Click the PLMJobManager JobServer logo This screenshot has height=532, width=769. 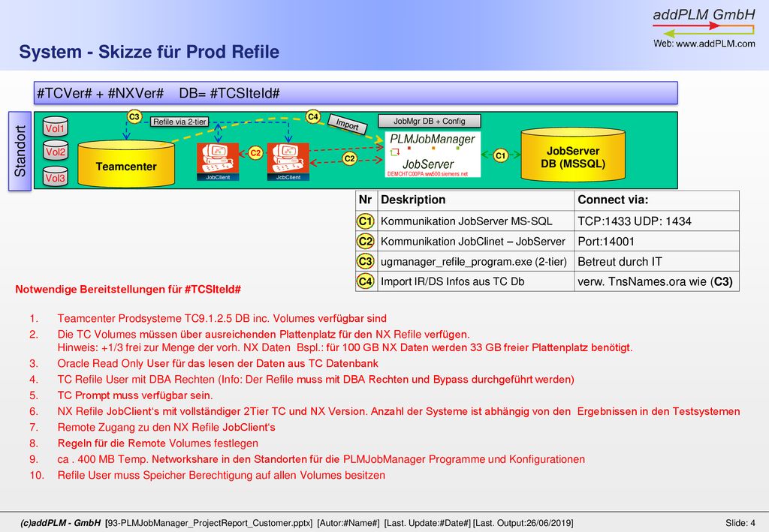433,155
